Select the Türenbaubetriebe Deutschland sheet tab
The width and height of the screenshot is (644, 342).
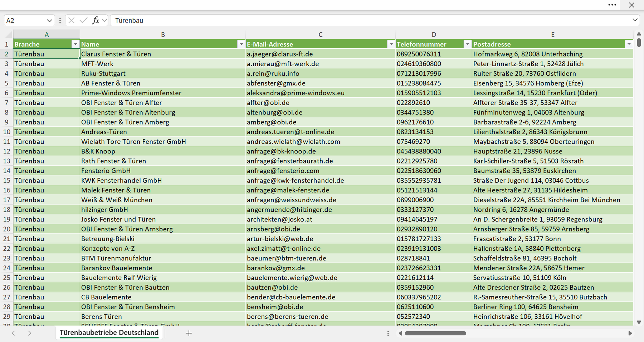coord(109,333)
